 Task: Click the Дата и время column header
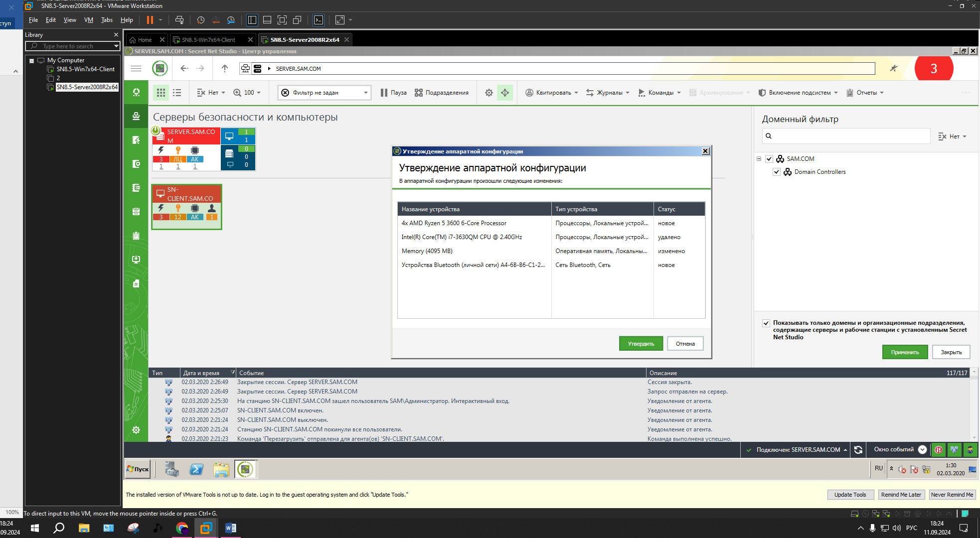click(207, 373)
